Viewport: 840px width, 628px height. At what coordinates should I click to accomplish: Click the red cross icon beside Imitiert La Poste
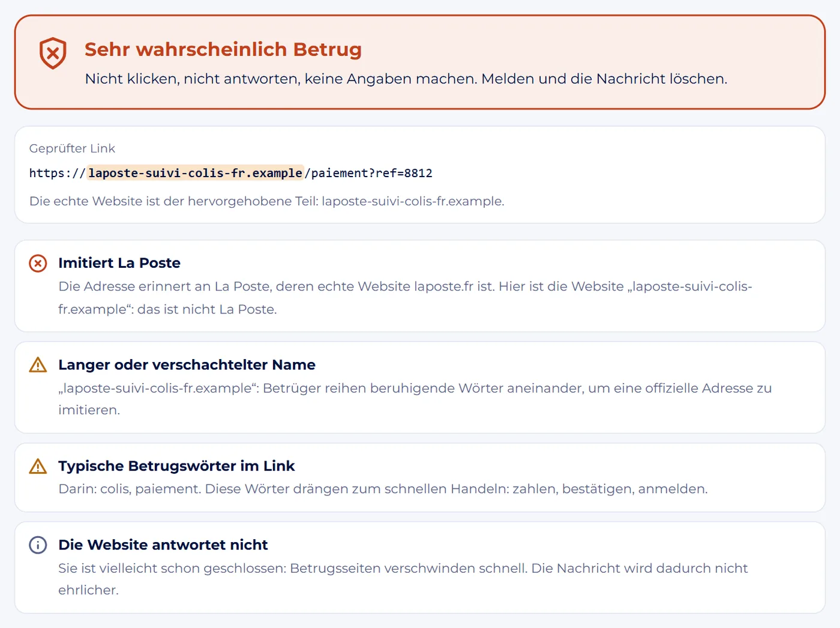click(38, 263)
